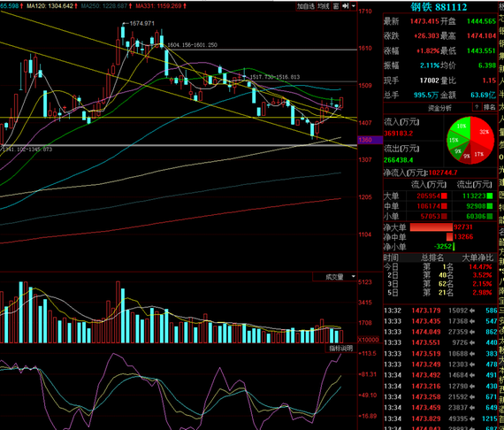Viewport: 504px width, 430px height.
Task: Click the 流出 amount 266438.4
Action: (399, 160)
